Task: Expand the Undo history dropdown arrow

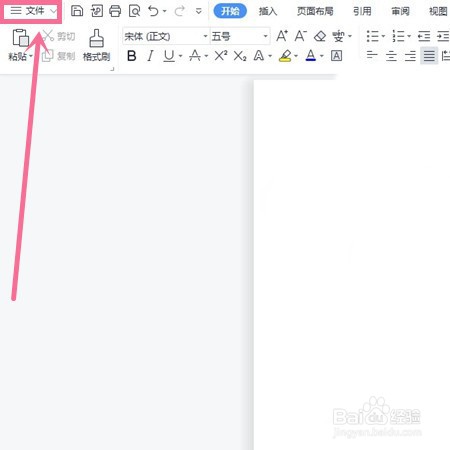Action: coord(165,11)
